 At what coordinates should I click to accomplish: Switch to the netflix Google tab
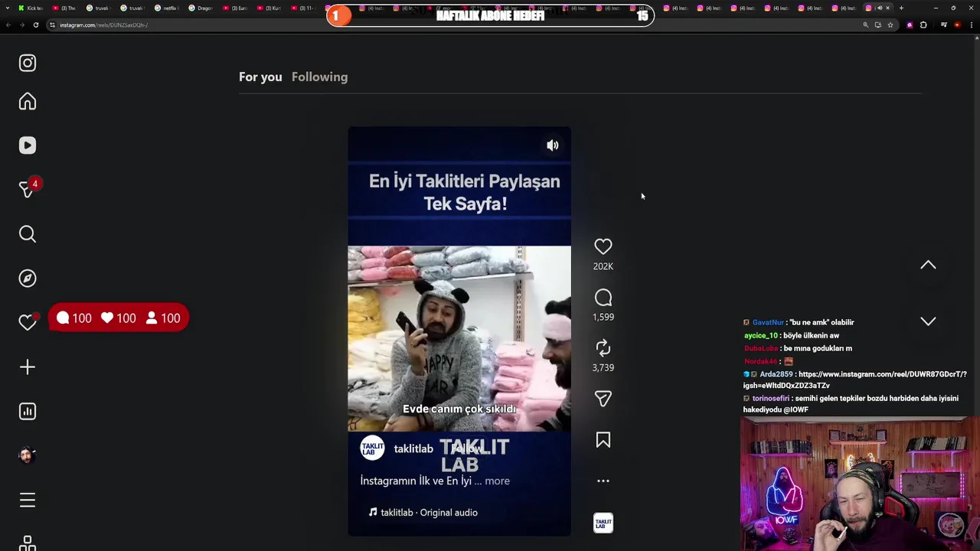166,8
